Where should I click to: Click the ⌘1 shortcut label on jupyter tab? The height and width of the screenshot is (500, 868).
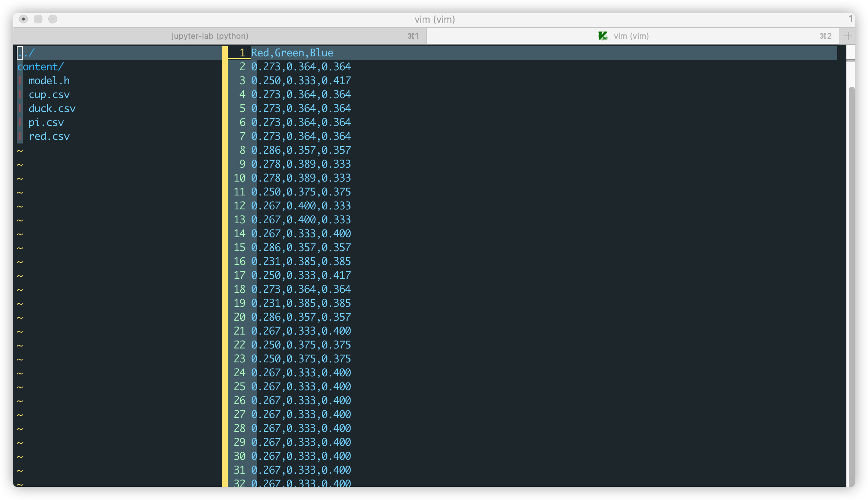click(x=413, y=36)
